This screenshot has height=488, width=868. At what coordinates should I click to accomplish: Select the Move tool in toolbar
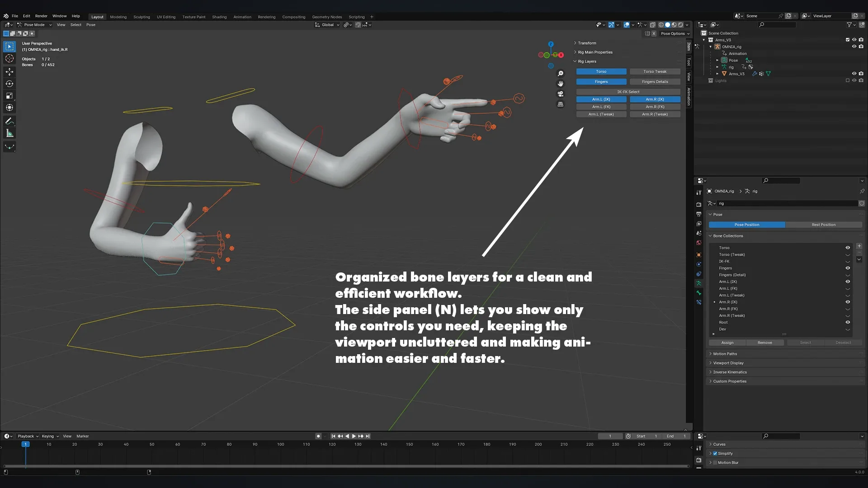click(x=9, y=72)
